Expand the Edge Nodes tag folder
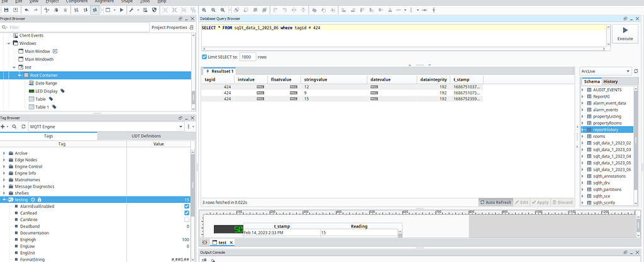644x262 pixels. pyautogui.click(x=4, y=159)
